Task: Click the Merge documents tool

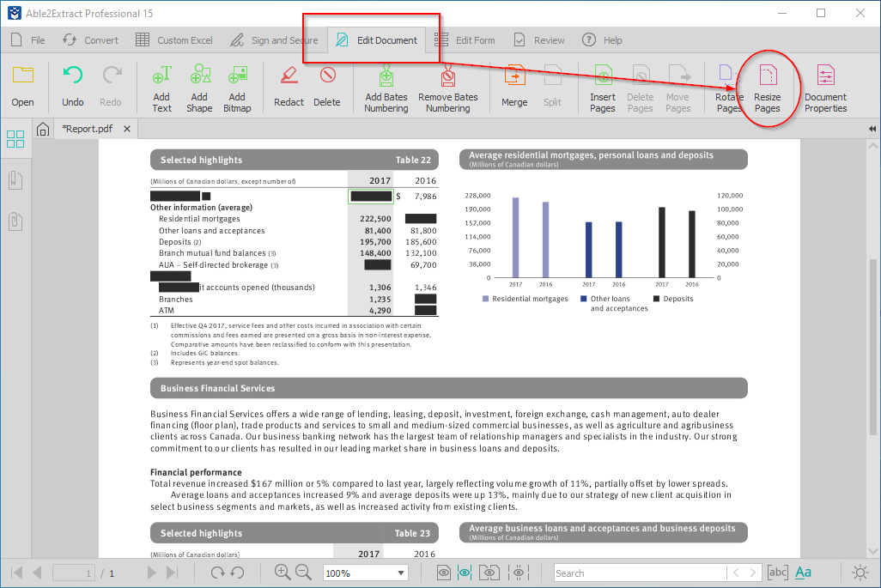Action: click(514, 87)
